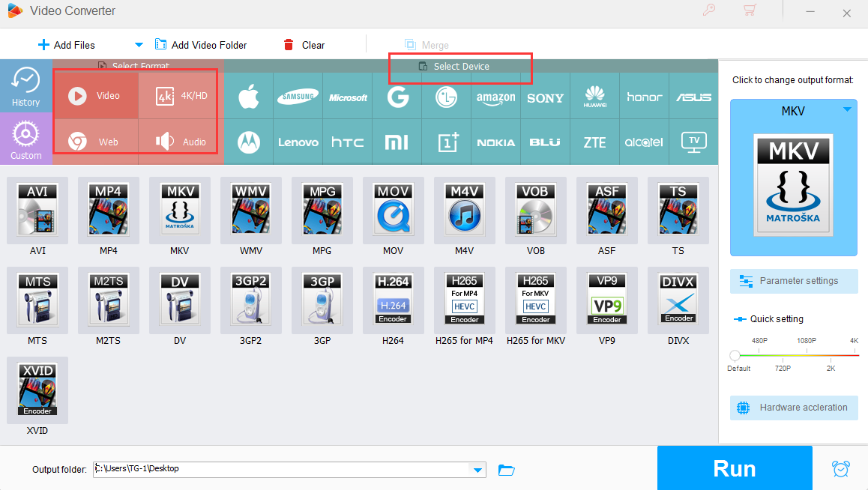Set quick setting slider to 1080P
The height and width of the screenshot is (490, 868).
pos(807,355)
